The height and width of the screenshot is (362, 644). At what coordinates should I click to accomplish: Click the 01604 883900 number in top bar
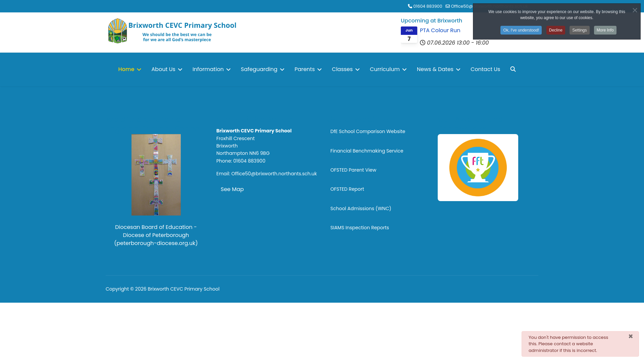pyautogui.click(x=428, y=6)
